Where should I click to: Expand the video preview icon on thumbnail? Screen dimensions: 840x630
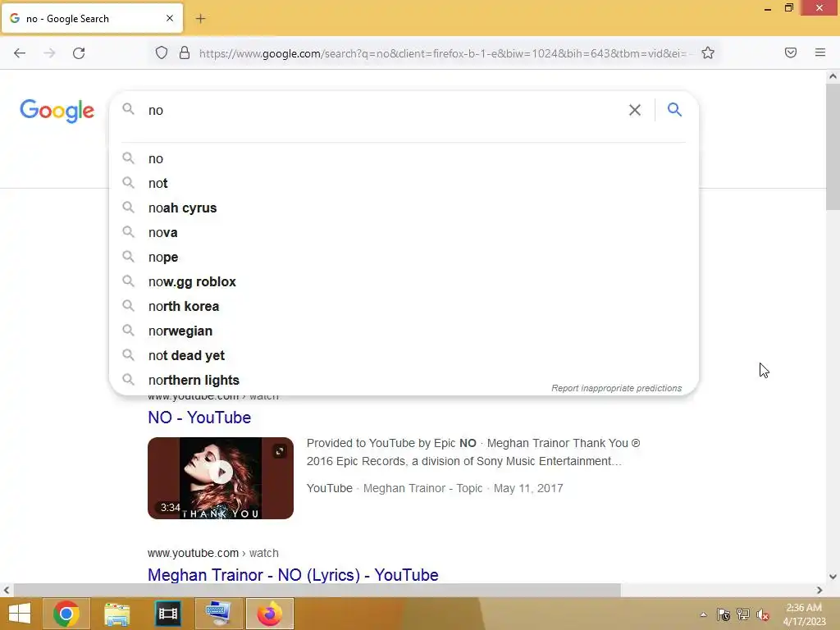coord(280,451)
